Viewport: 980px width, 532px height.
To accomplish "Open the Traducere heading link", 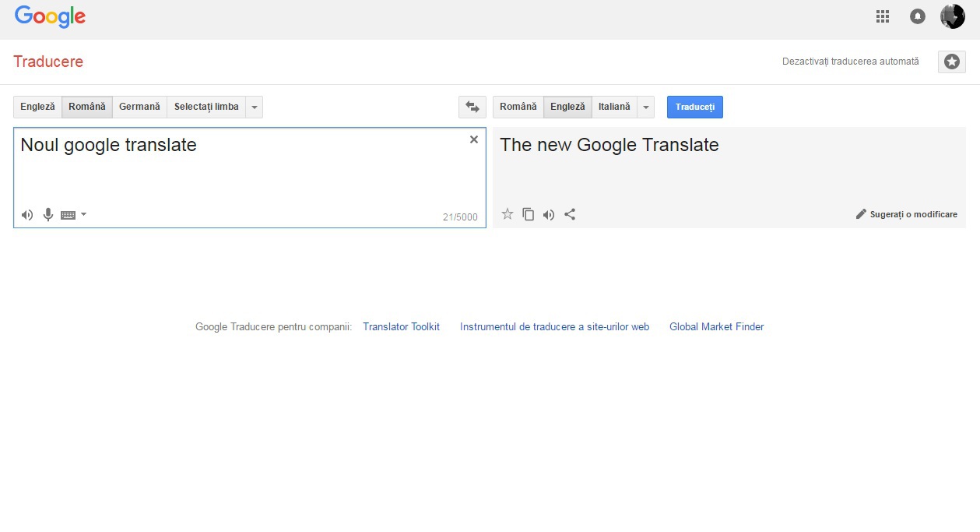I will coord(48,62).
